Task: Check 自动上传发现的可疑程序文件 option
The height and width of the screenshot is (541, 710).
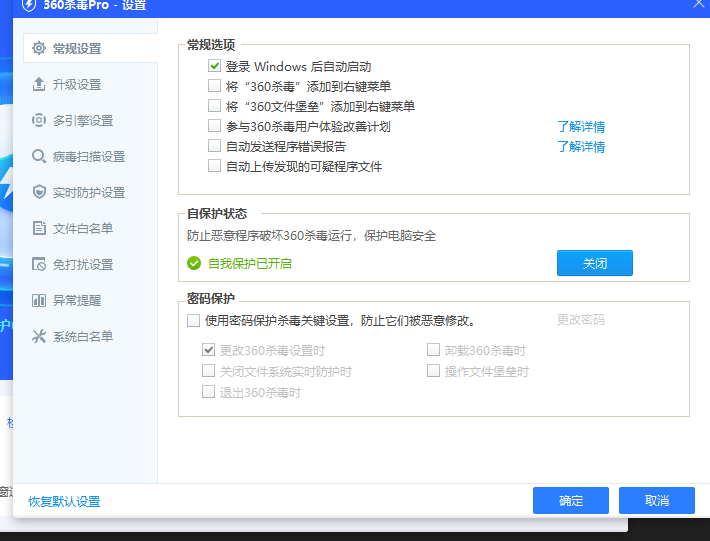Action: coord(214,166)
